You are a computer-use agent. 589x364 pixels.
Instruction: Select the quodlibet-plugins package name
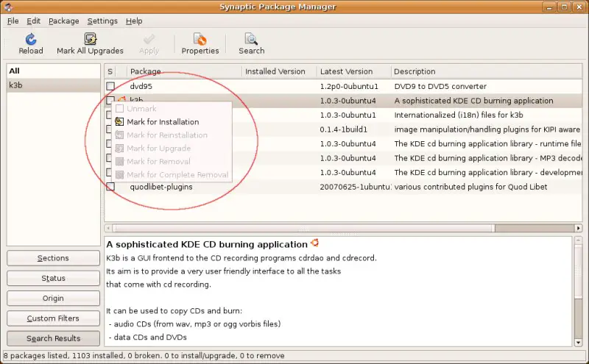(161, 187)
